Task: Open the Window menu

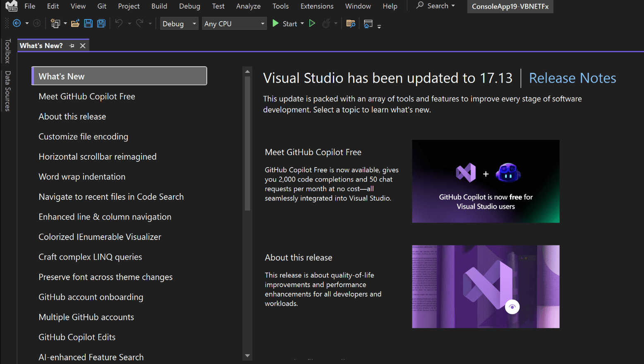Action: pos(358,6)
